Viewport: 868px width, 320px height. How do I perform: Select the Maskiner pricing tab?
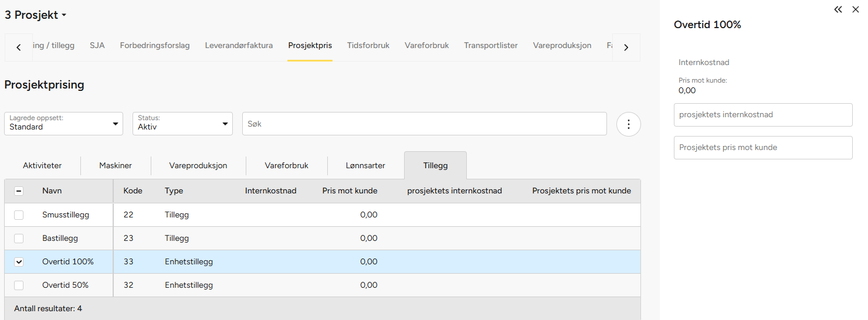(116, 165)
